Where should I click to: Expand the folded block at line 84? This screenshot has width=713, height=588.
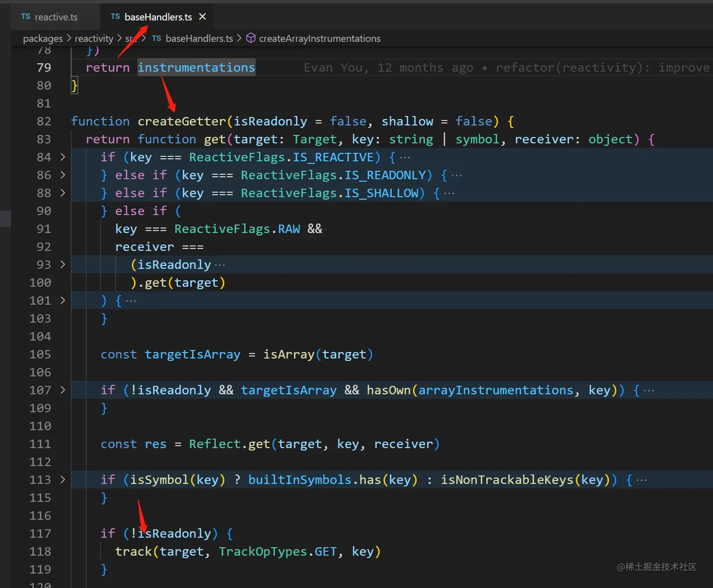(63, 157)
